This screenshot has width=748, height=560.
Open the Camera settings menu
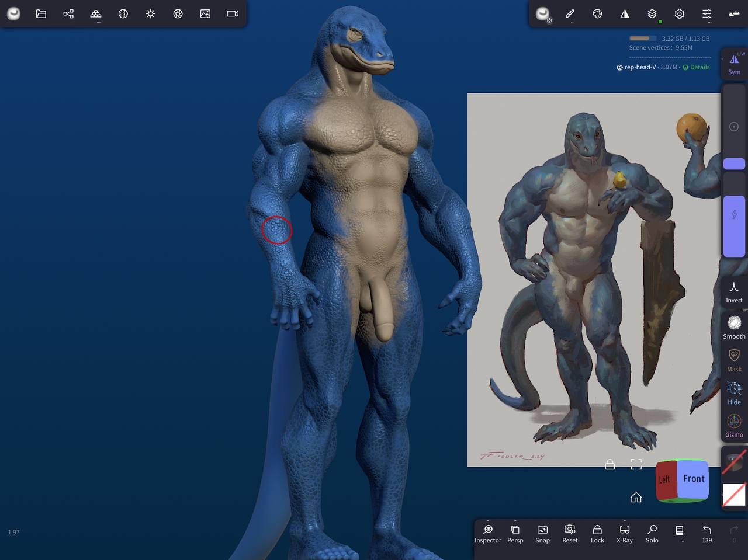pyautogui.click(x=233, y=13)
